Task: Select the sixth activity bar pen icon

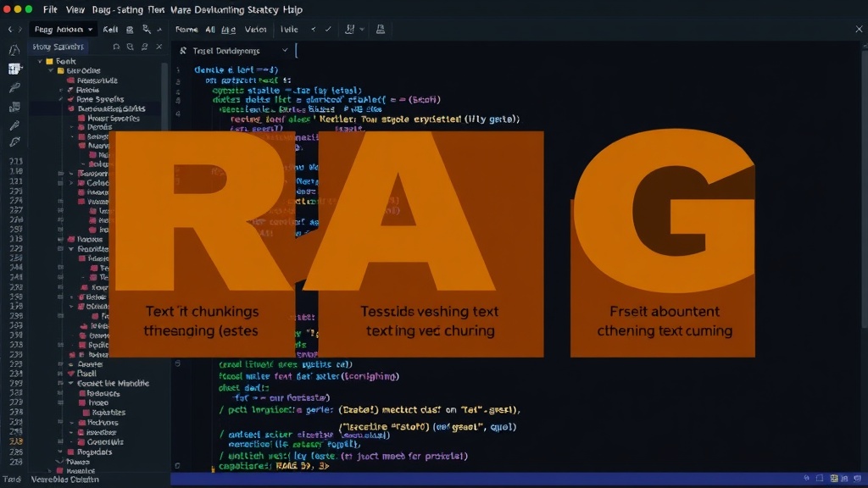Action: point(14,142)
